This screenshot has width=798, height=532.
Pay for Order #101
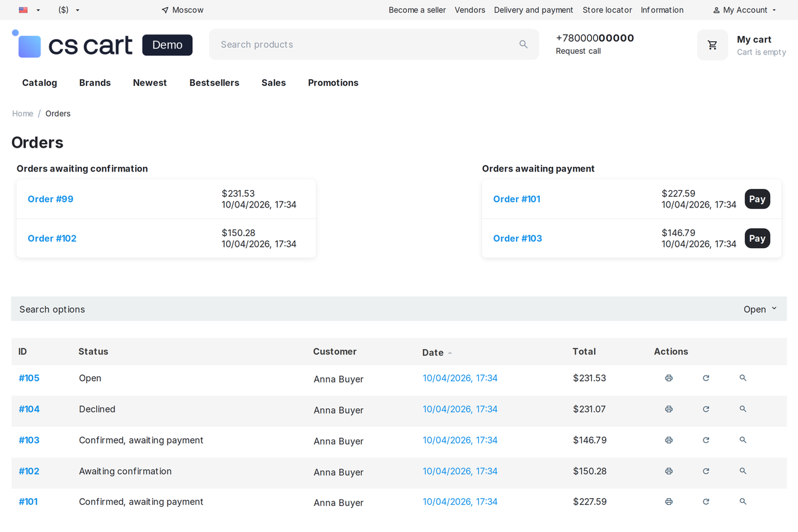[757, 199]
